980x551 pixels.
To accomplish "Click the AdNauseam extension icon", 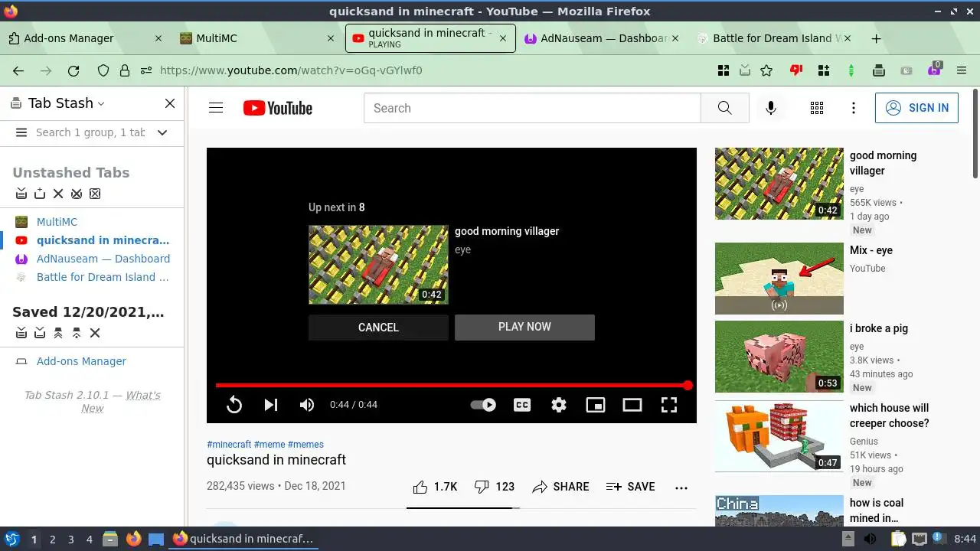I will coord(934,70).
